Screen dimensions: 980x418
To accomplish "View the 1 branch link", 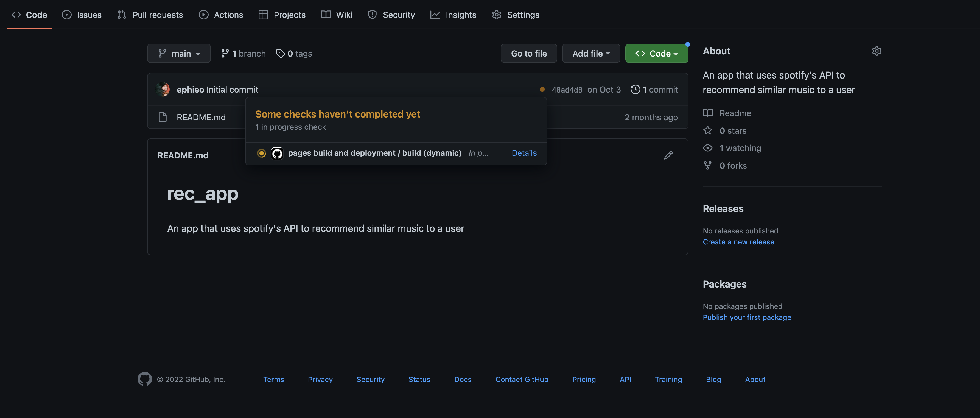I will tap(243, 53).
